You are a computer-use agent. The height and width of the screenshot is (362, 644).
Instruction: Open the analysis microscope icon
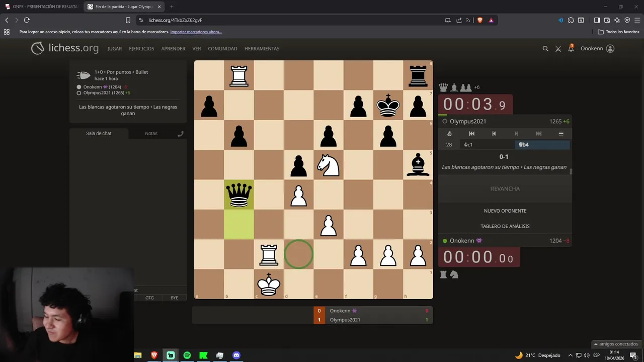pos(449,134)
